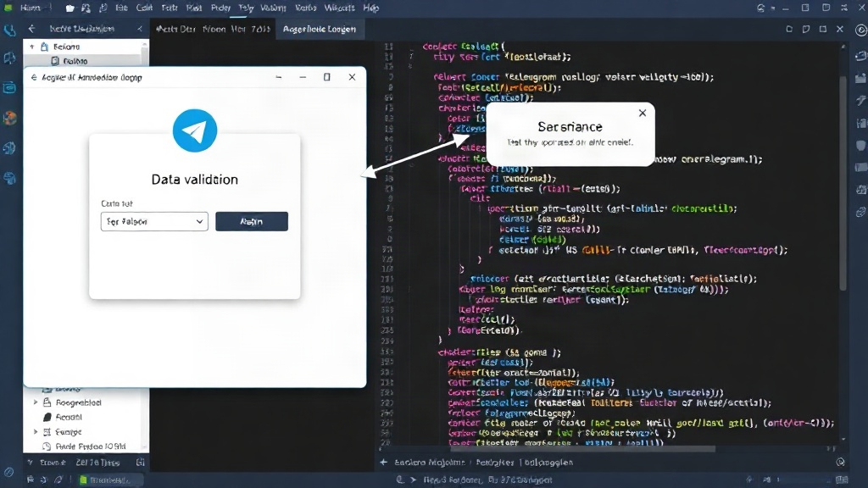Viewport: 868px width, 488px height.
Task: Click the 'Sersriance' popup title
Action: coord(570,127)
